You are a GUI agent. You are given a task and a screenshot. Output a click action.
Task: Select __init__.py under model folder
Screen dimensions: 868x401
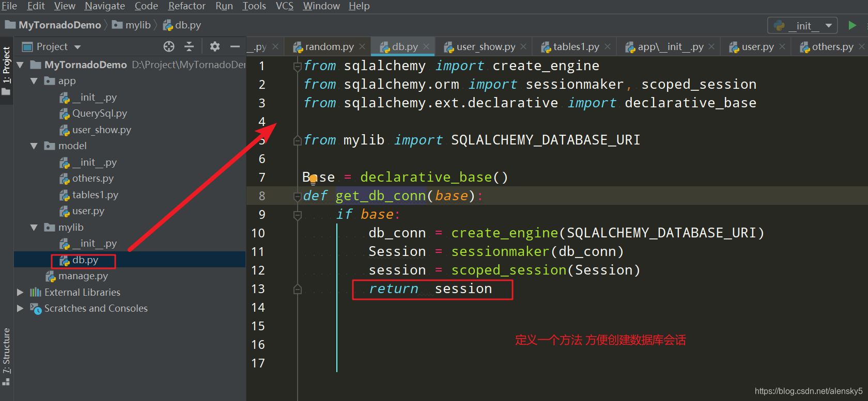click(88, 163)
